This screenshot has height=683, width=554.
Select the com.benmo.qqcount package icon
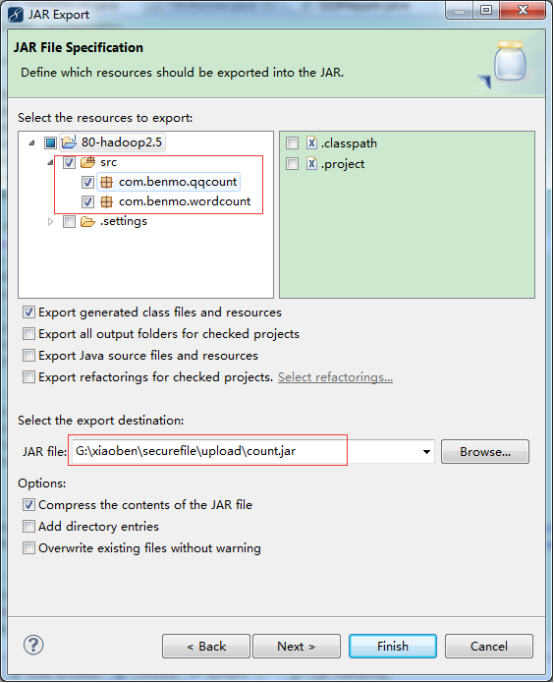tap(106, 182)
